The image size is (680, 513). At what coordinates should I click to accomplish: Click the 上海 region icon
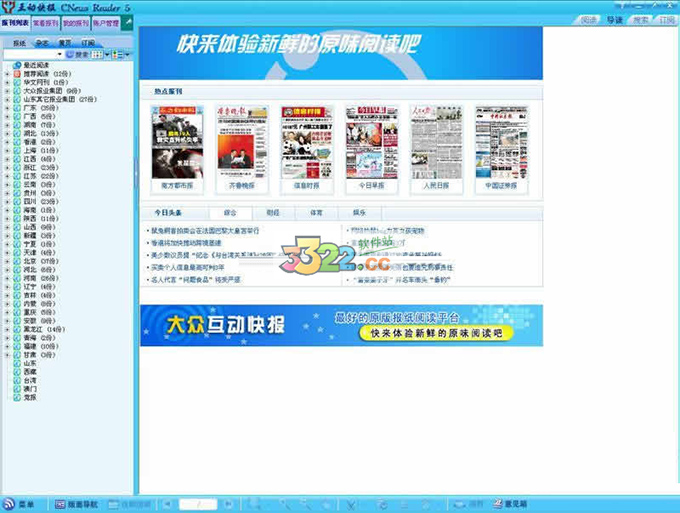[17, 150]
